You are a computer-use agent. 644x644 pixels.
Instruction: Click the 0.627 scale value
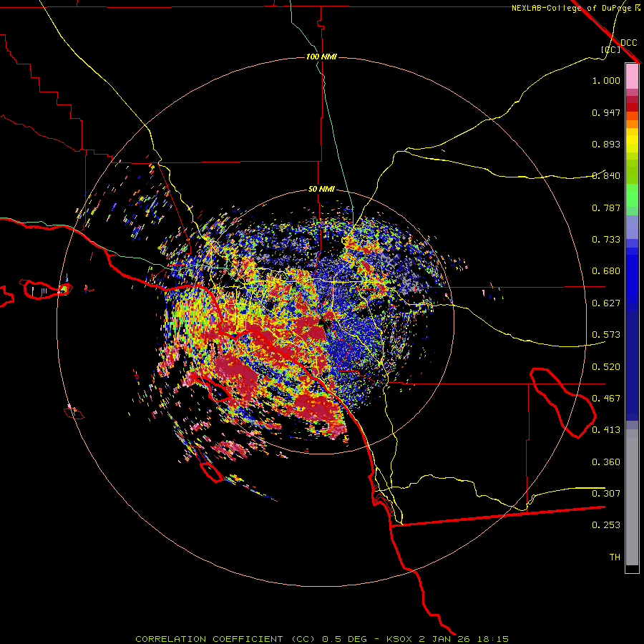click(x=606, y=303)
